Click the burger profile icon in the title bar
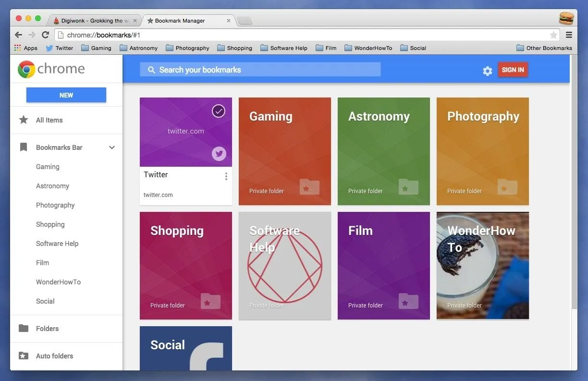The width and height of the screenshot is (588, 381). pos(566,19)
